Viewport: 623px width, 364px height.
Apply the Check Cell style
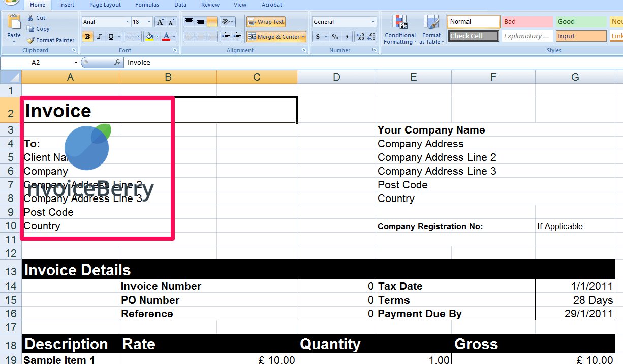pos(474,36)
